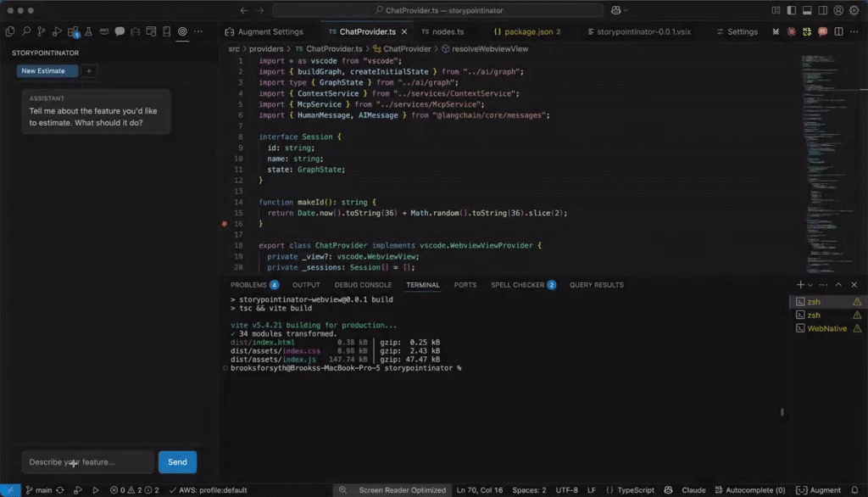This screenshot has width=868, height=497.
Task: Toggle the secondary side bar visibility
Action: click(x=823, y=10)
